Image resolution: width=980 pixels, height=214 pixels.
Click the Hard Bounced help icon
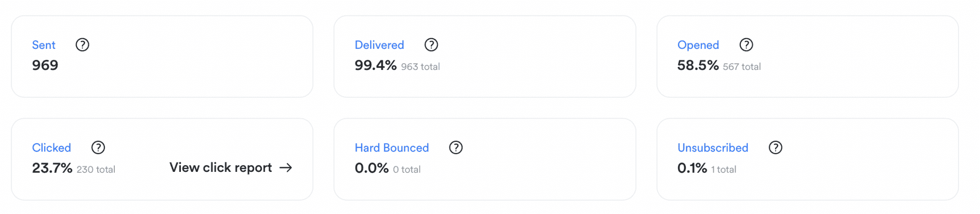click(x=456, y=147)
